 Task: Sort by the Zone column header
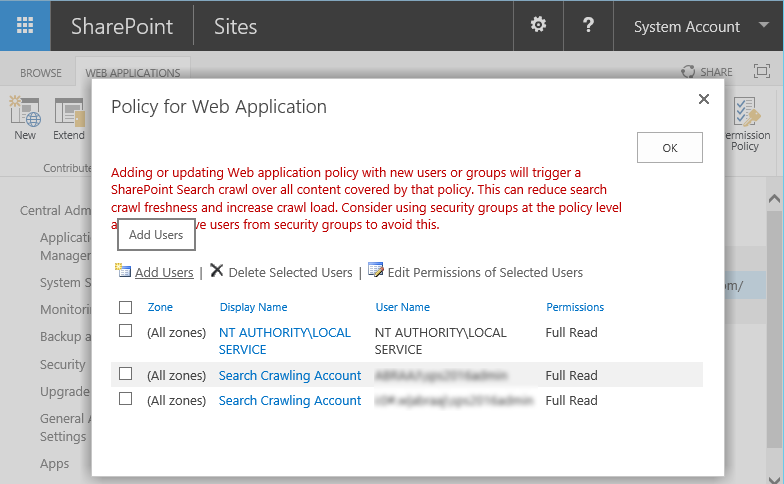[160, 307]
